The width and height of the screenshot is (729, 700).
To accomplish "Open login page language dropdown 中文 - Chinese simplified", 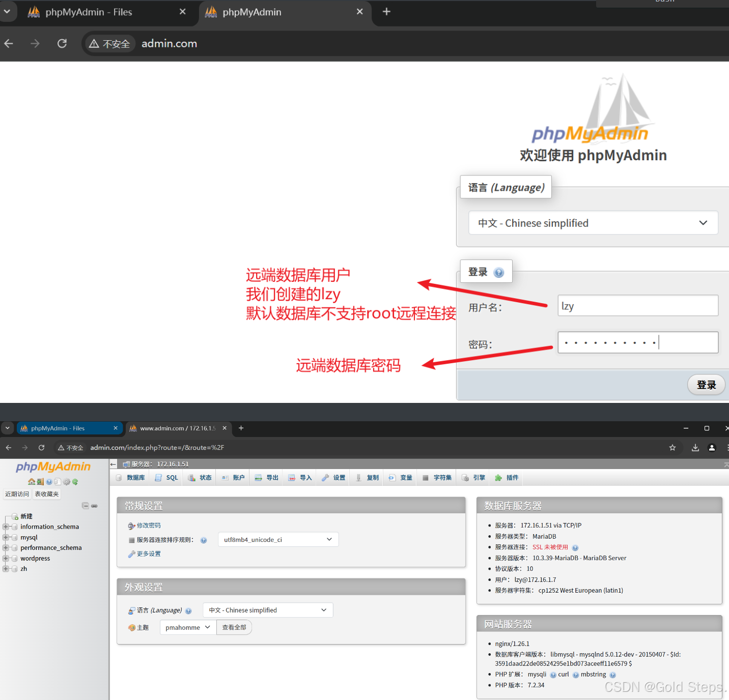I will (593, 223).
